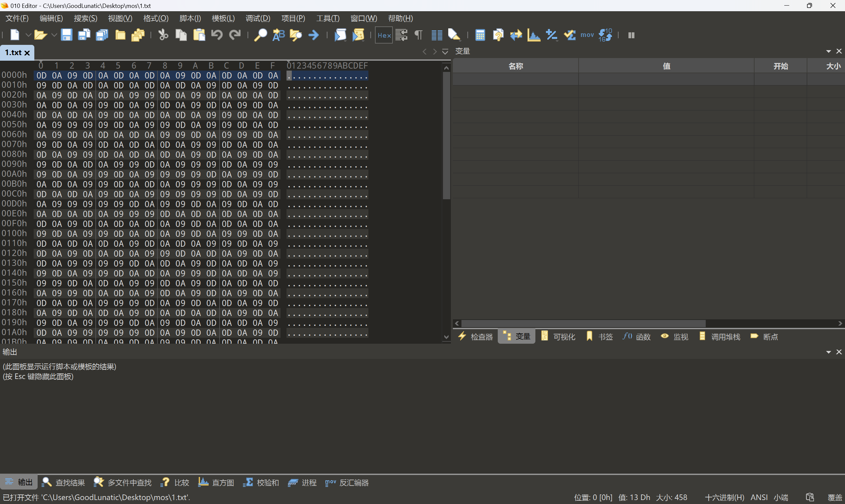Click the Paste clipboard icon
845x504 pixels.
(199, 35)
